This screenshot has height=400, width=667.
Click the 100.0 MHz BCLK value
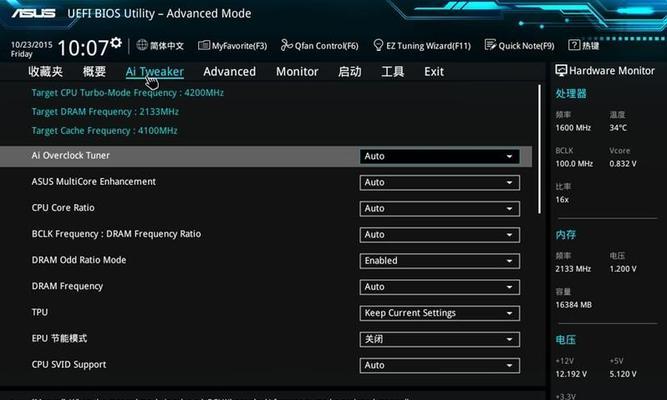click(574, 164)
